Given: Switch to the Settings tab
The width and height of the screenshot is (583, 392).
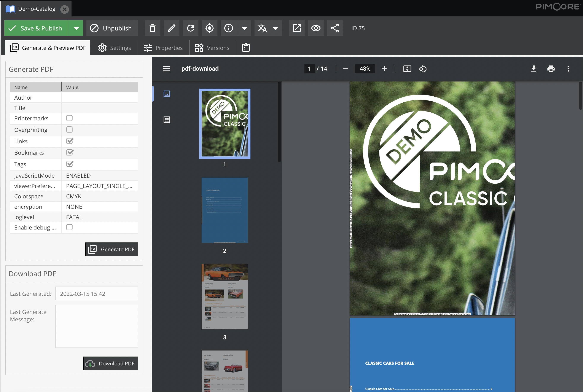Looking at the screenshot, I should [x=115, y=48].
